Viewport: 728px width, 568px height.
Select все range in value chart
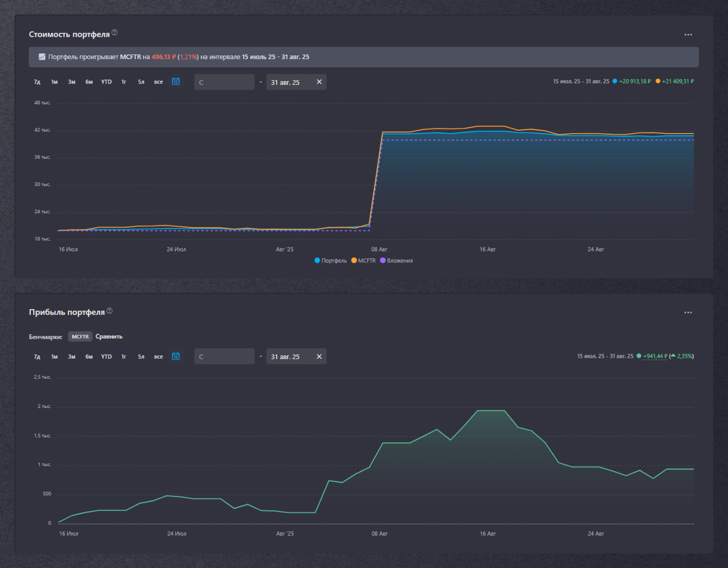pos(158,82)
